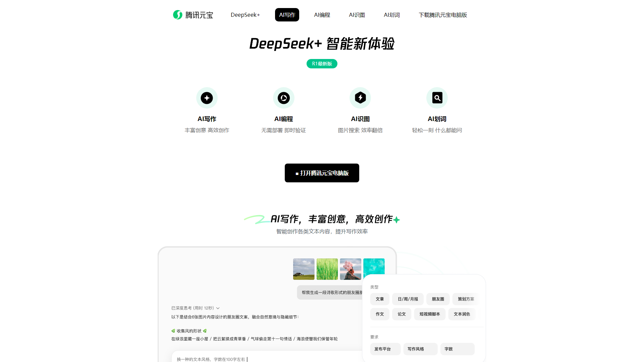Switch to the AI写作 navigation tab
The image size is (644, 362).
pos(287,15)
